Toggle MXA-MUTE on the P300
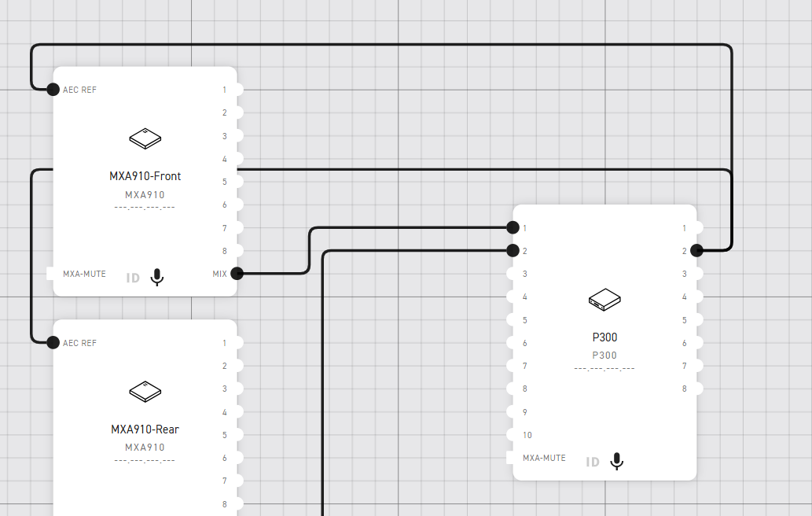 pos(544,458)
